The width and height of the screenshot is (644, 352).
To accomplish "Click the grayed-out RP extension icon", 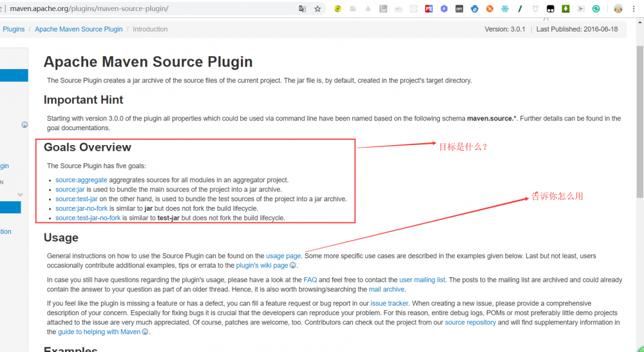I will pos(383,8).
